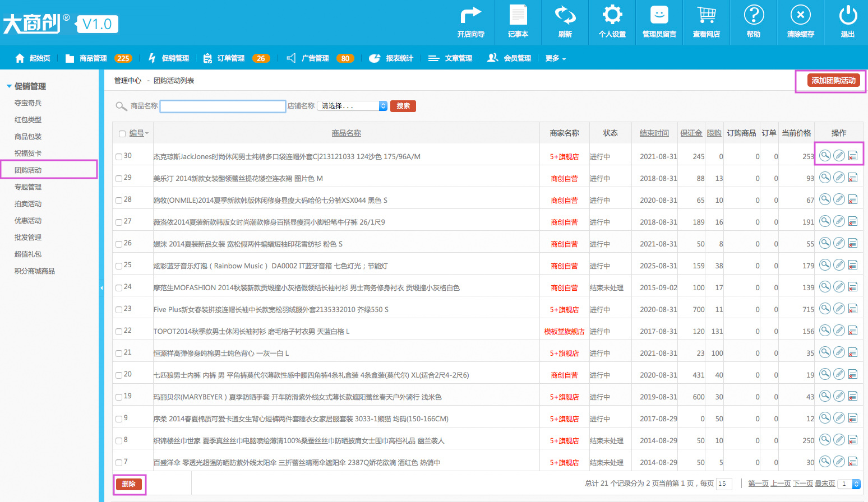The width and height of the screenshot is (868, 502).
Task: Check the box for row 30
Action: coord(119,157)
